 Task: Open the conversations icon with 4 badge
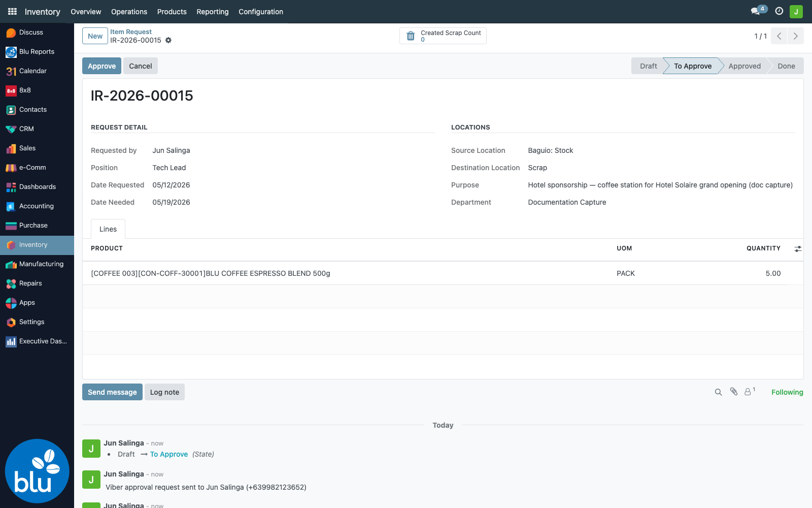[758, 11]
